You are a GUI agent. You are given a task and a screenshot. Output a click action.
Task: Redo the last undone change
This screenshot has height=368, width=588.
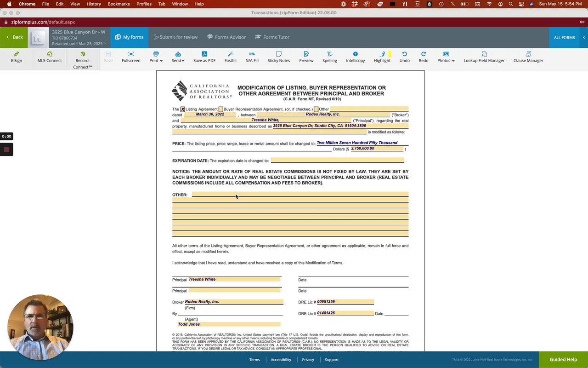pos(424,57)
